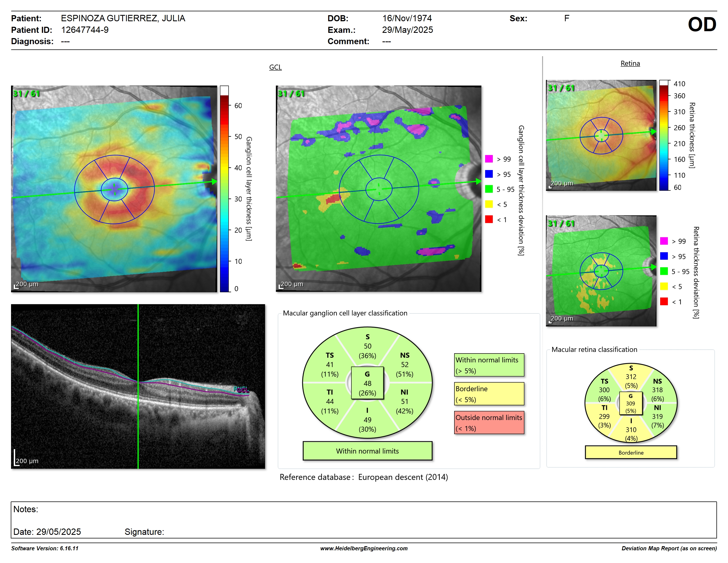Click the 200 µm scale label on B-scan
The width and height of the screenshot is (728, 563).
(x=27, y=461)
